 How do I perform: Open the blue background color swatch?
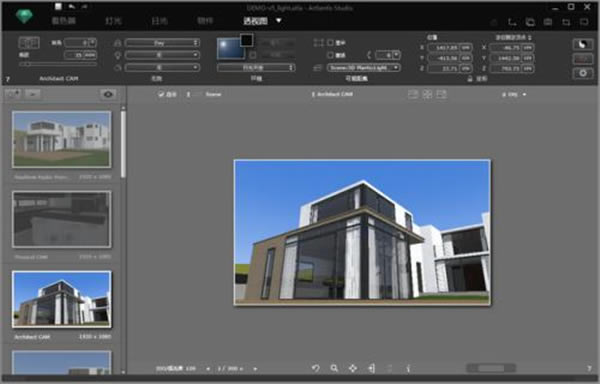[x=231, y=49]
